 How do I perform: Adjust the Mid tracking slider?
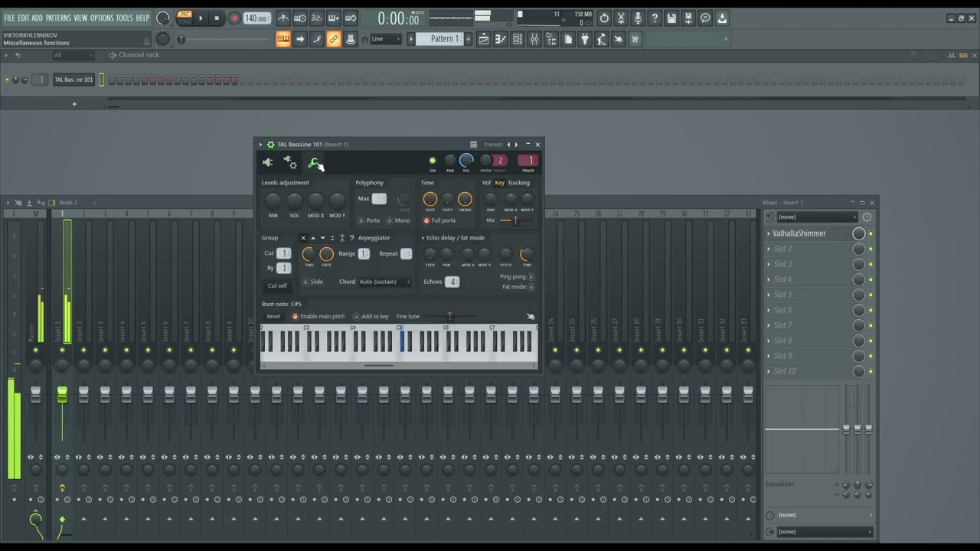(x=515, y=220)
